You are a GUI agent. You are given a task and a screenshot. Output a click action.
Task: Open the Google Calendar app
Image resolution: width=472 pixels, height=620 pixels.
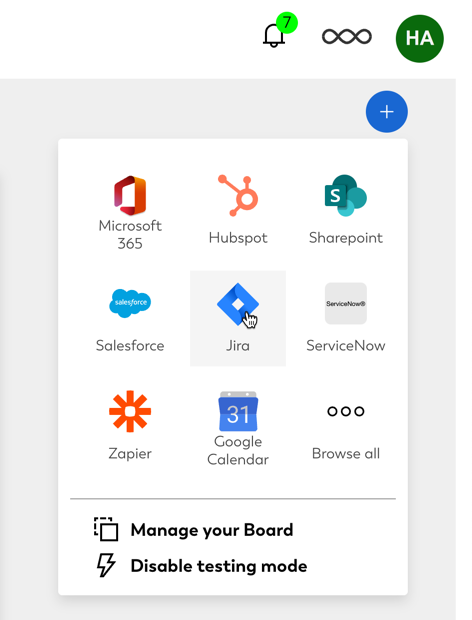(238, 428)
